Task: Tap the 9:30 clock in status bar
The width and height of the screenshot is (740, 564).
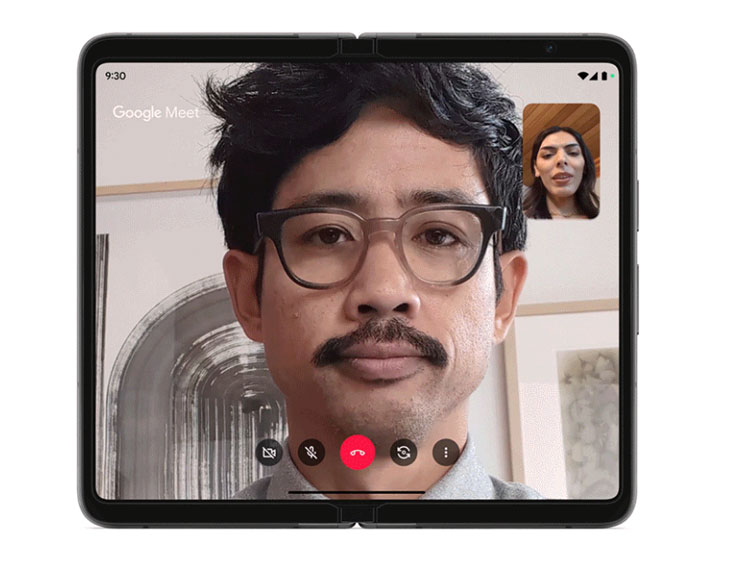Action: point(116,75)
